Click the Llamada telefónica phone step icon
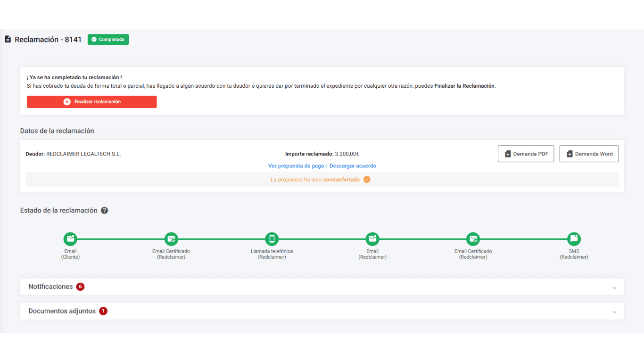644x362 pixels. 272,239
